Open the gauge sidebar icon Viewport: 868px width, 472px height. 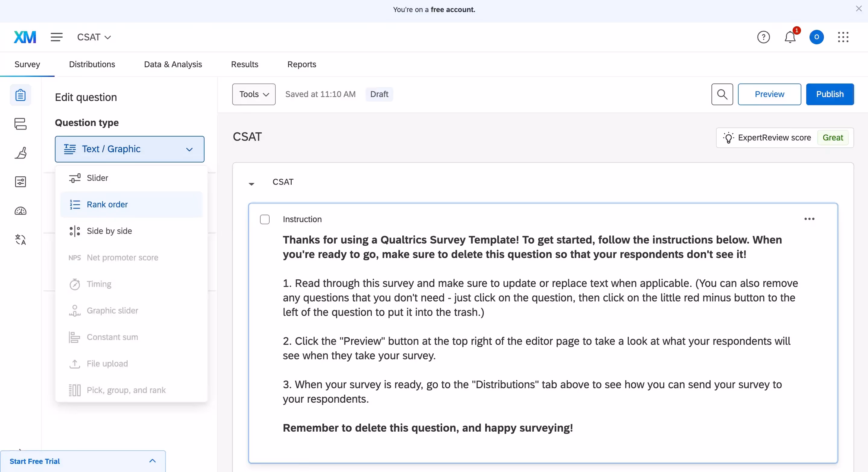pyautogui.click(x=21, y=211)
